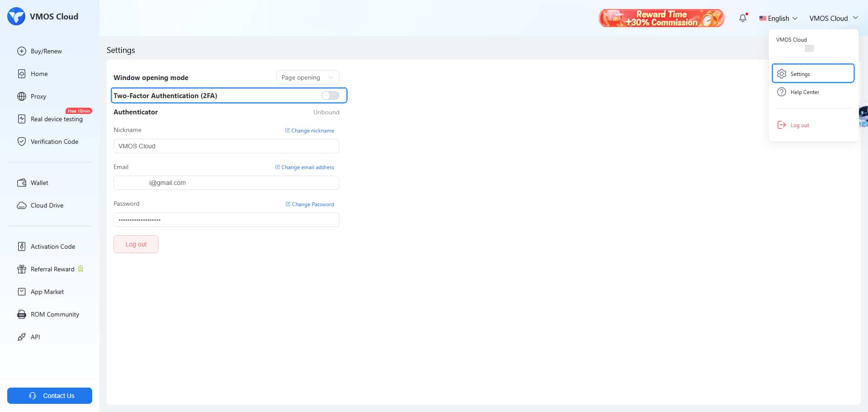Click the red Log out arrow icon
This screenshot has height=412, width=868.
pos(782,125)
